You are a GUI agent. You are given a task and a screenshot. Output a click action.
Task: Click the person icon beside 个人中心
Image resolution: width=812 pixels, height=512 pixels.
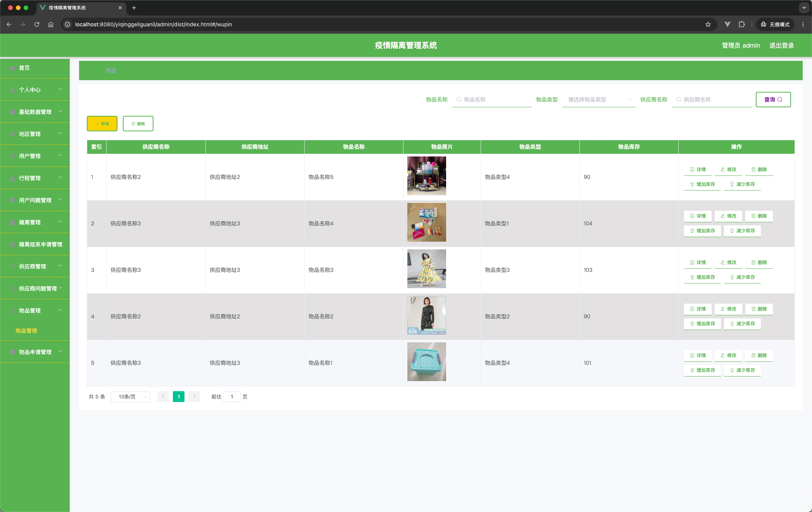pos(12,90)
